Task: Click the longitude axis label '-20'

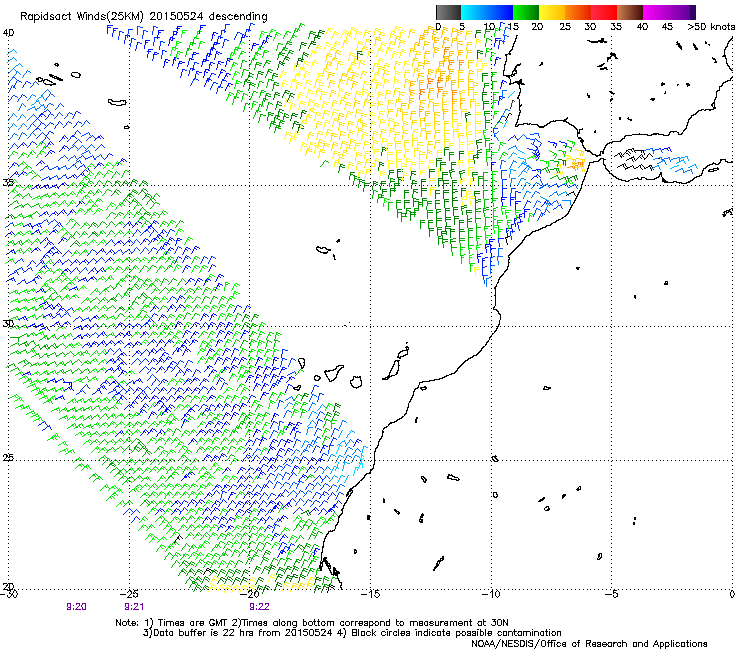Action: tap(250, 594)
